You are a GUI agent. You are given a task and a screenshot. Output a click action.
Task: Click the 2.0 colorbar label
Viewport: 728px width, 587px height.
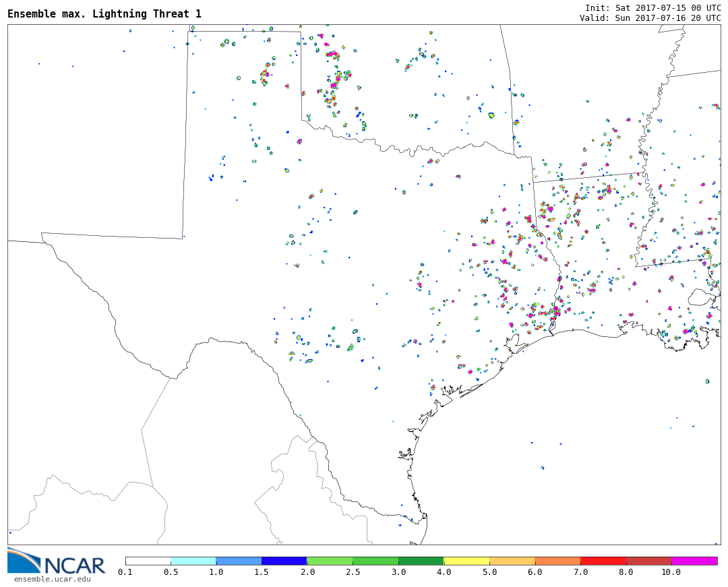point(307,572)
